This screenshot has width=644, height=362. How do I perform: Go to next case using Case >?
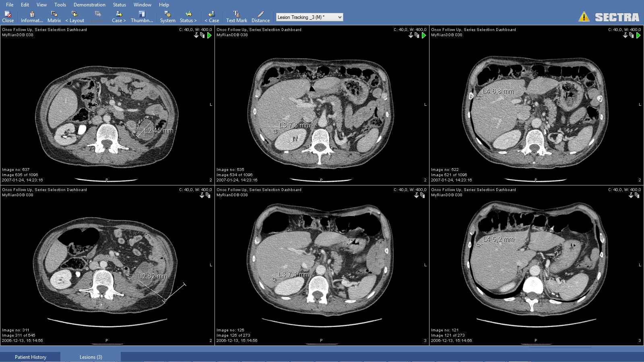(x=118, y=17)
